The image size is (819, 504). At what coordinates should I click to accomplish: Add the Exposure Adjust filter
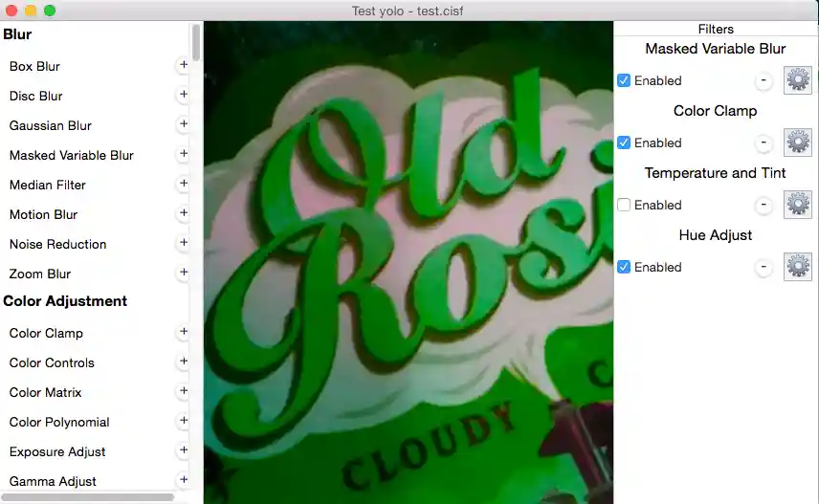click(184, 450)
